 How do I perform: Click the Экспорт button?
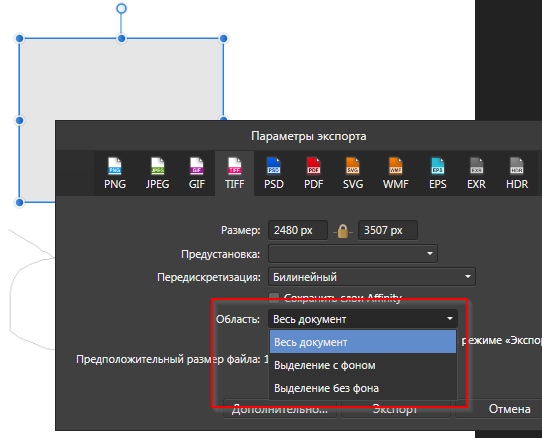click(x=395, y=409)
